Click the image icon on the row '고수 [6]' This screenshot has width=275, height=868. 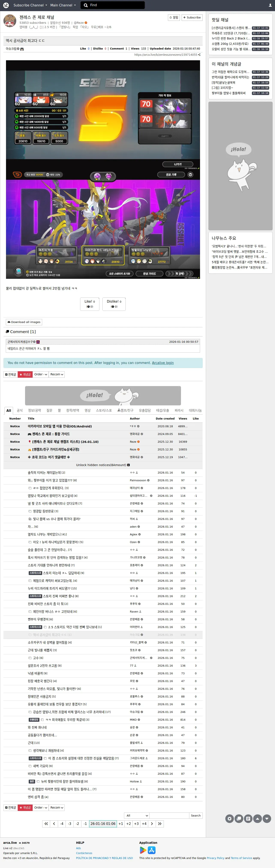pos(30,658)
